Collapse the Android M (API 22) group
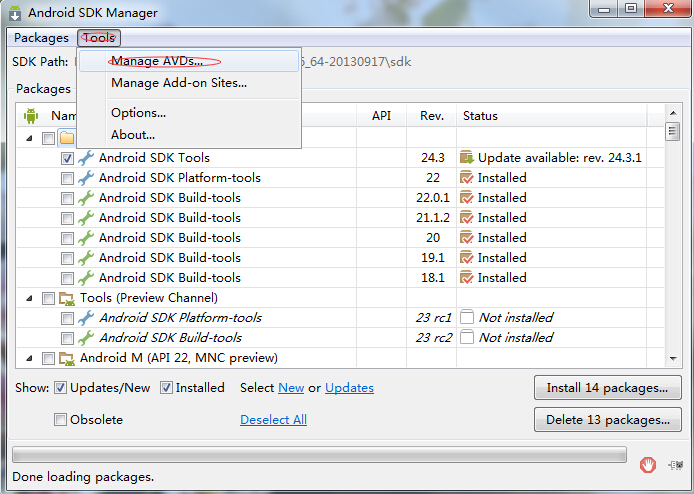Image resolution: width=694 pixels, height=494 pixels. (x=29, y=359)
